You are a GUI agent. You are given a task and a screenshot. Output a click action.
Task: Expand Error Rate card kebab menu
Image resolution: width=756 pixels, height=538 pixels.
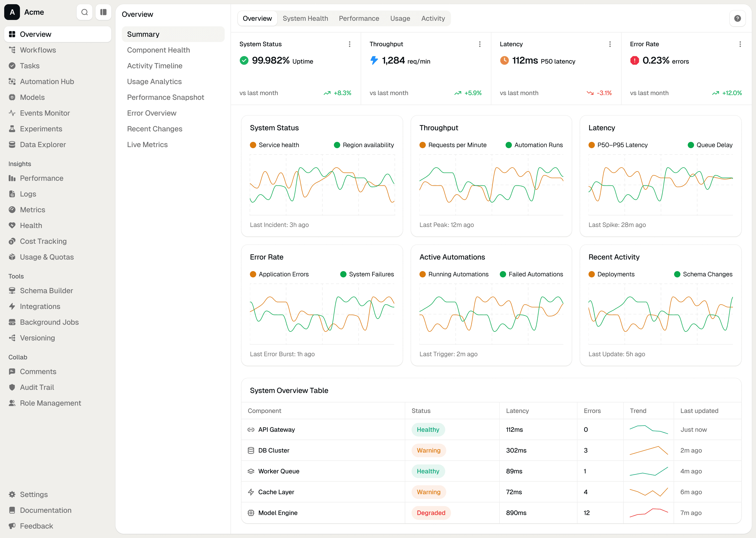click(740, 44)
